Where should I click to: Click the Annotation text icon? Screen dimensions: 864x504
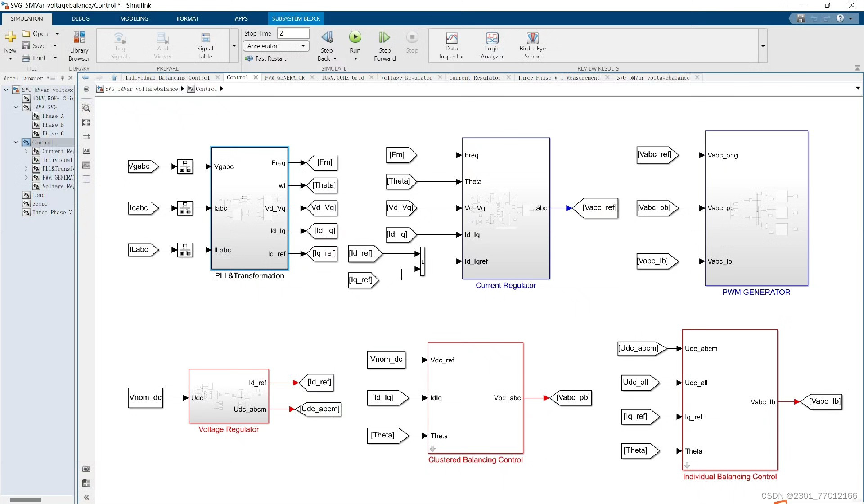(x=86, y=151)
